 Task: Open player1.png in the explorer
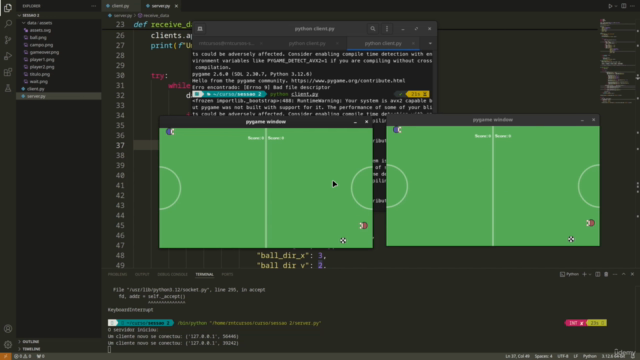(x=42, y=60)
